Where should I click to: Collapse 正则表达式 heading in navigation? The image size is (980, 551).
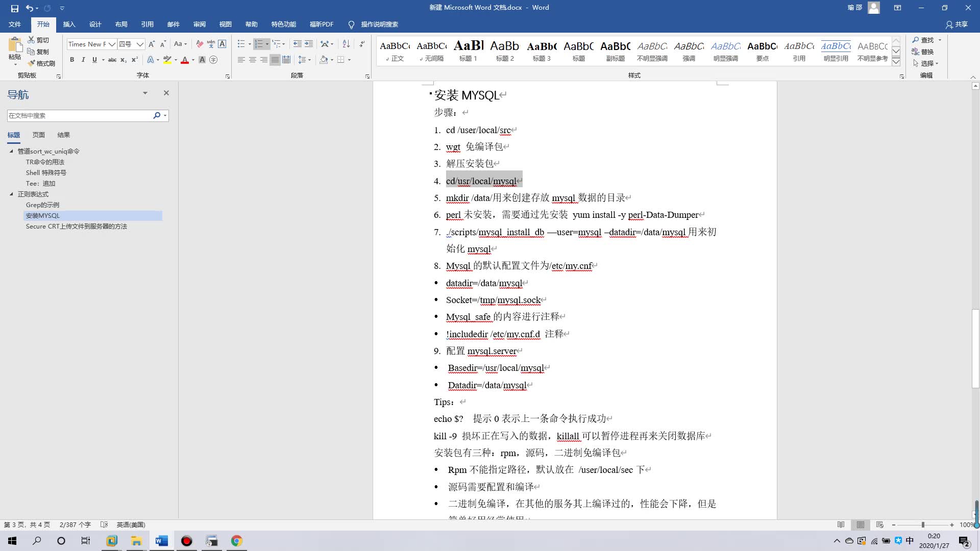click(x=11, y=194)
